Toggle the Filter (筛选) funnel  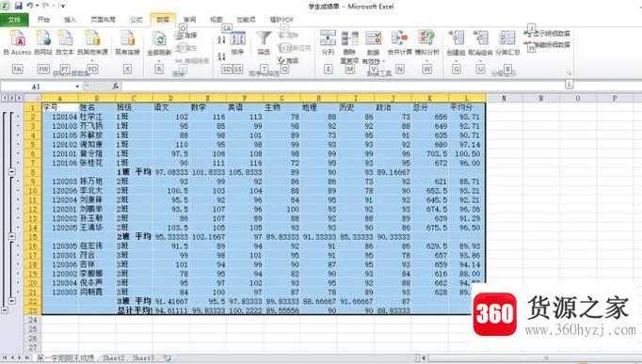coord(264,43)
